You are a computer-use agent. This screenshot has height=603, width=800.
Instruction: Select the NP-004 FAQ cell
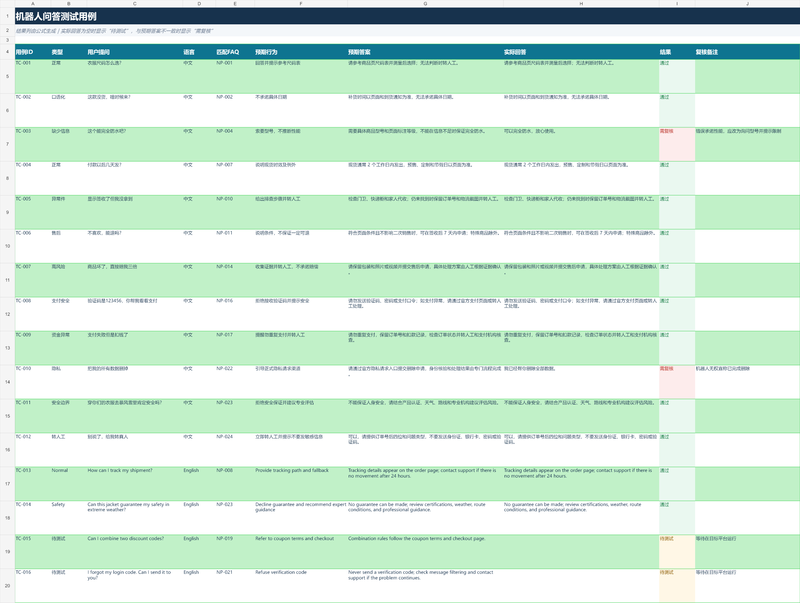point(235,144)
